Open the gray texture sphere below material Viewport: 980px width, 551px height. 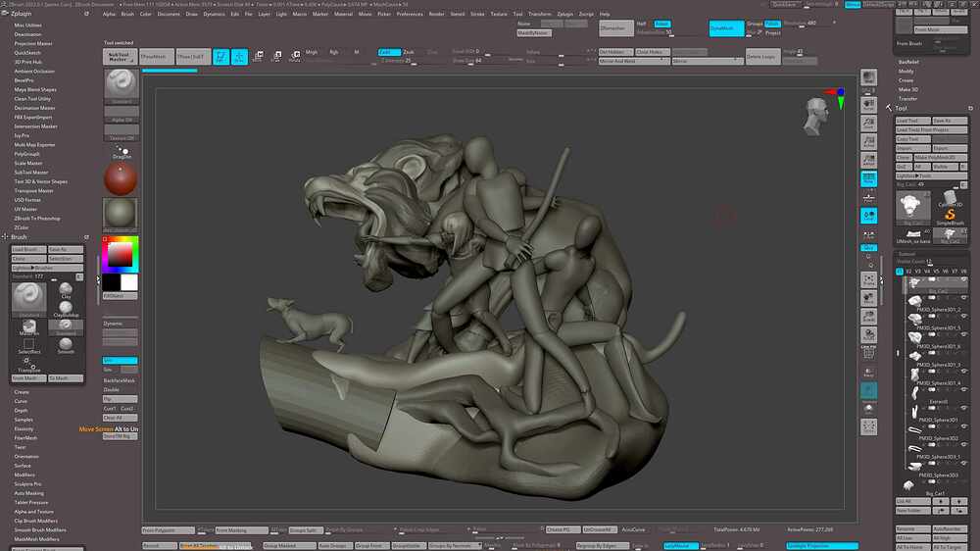click(x=120, y=214)
